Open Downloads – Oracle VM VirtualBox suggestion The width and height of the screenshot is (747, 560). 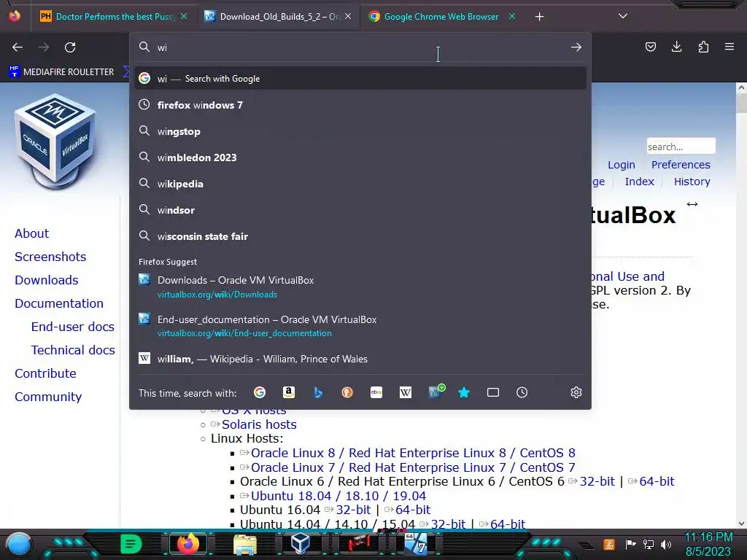360,287
